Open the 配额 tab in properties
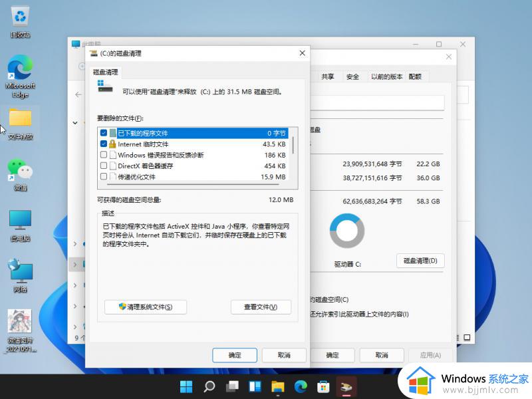The image size is (532, 399). click(415, 76)
